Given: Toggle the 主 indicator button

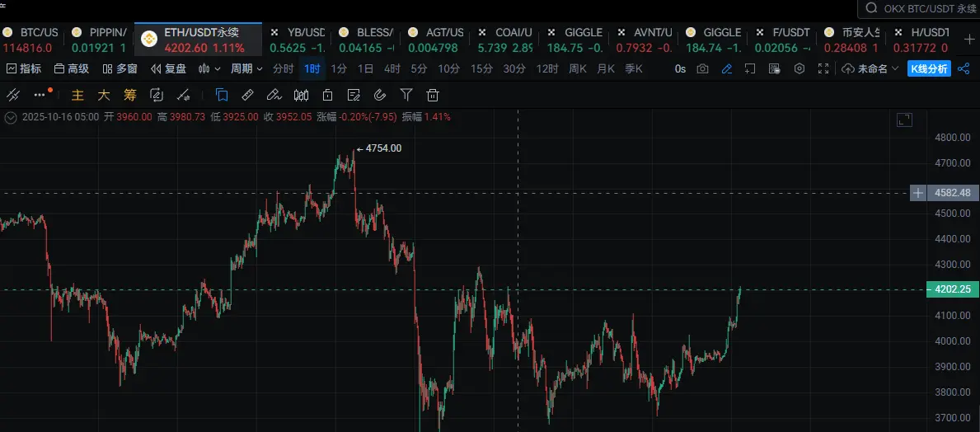Looking at the screenshot, I should click(77, 95).
